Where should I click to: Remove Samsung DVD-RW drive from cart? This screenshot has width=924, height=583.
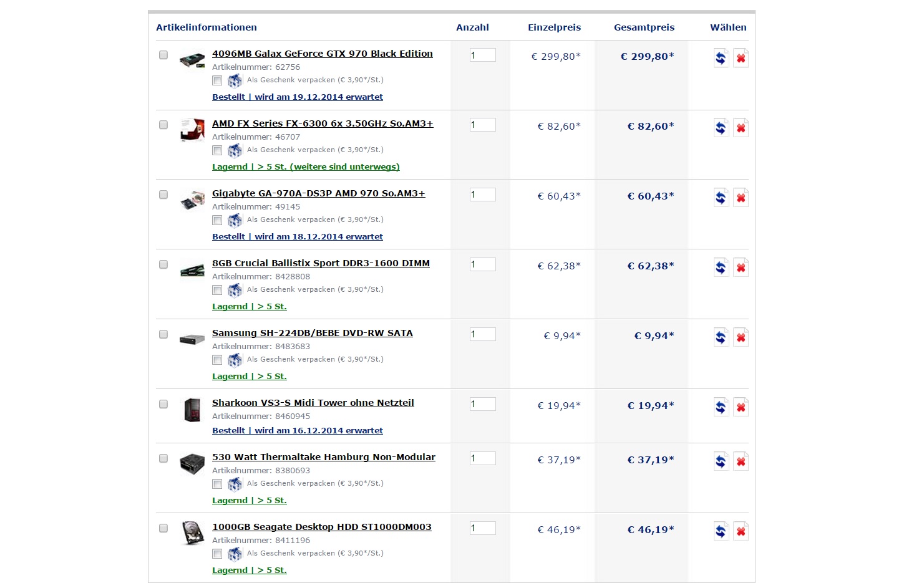[x=741, y=337]
